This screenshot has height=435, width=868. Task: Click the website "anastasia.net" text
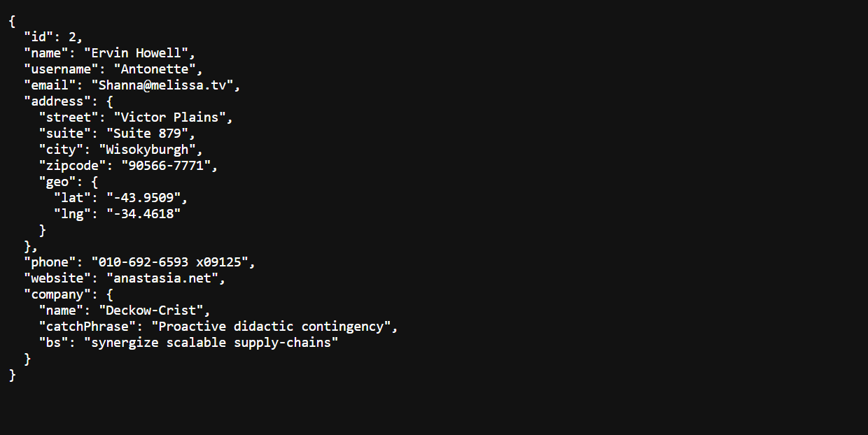[x=161, y=278]
